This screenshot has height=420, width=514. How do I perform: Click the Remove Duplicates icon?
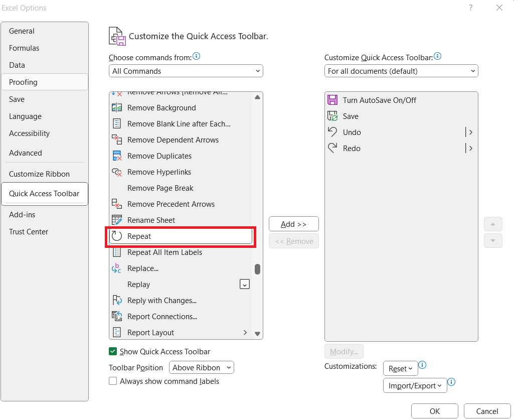[117, 156]
